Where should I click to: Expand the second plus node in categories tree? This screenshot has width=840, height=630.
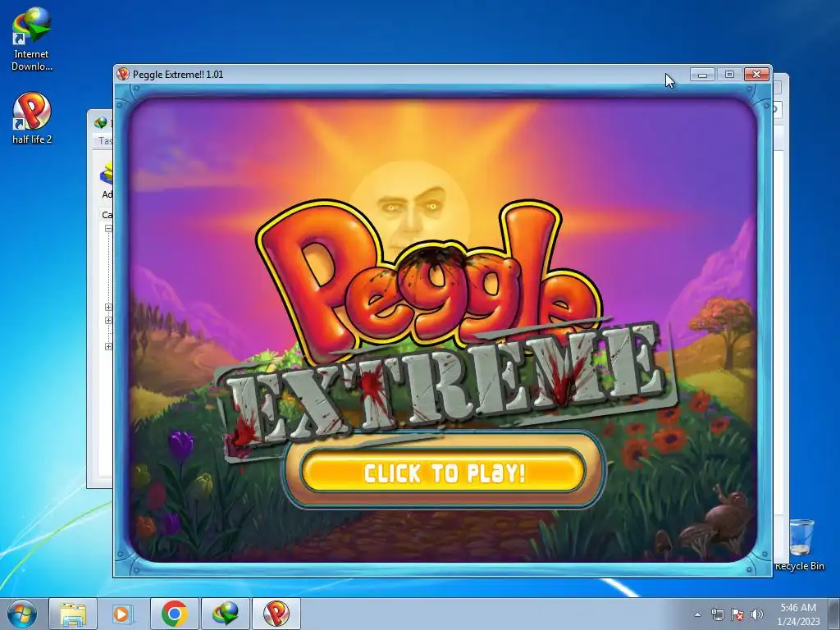coord(108,321)
